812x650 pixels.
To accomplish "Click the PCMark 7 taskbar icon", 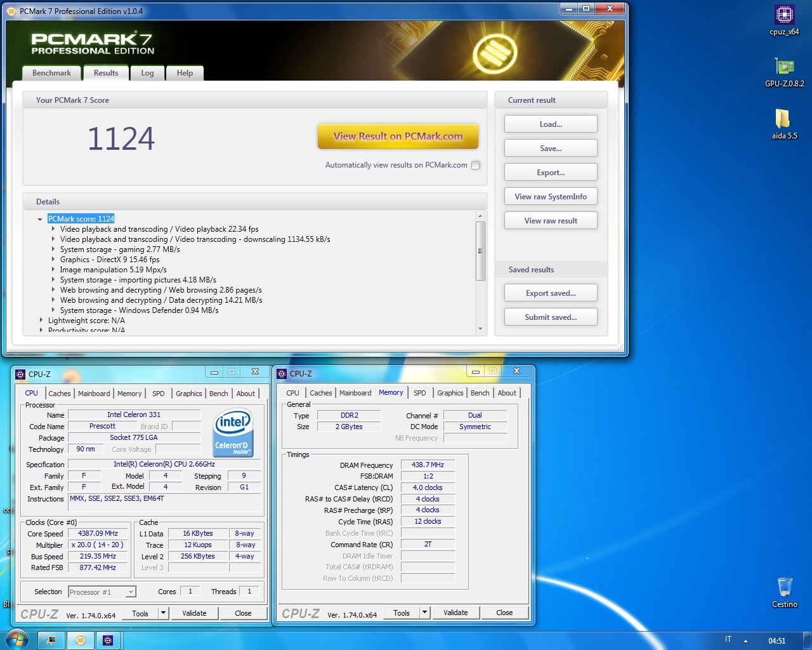I will click(80, 640).
